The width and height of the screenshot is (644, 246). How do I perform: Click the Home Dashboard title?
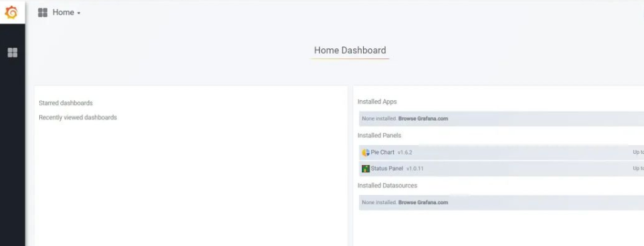click(350, 50)
